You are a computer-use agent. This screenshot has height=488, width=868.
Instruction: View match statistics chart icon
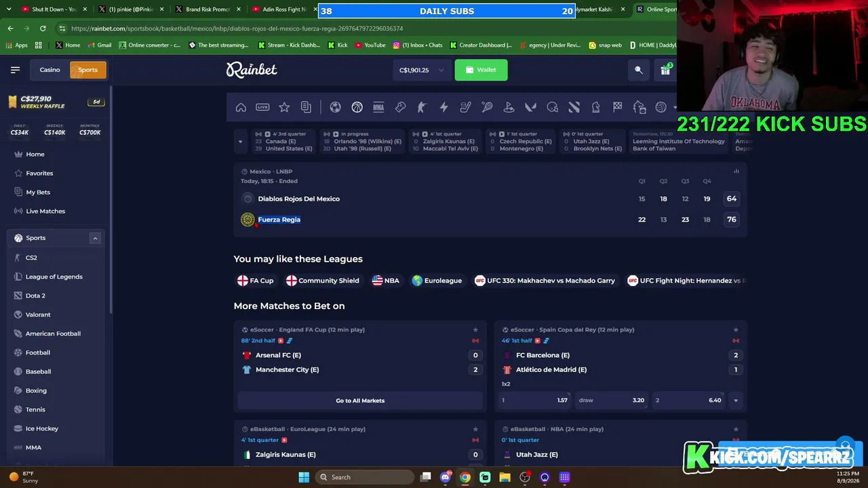pyautogui.click(x=736, y=171)
